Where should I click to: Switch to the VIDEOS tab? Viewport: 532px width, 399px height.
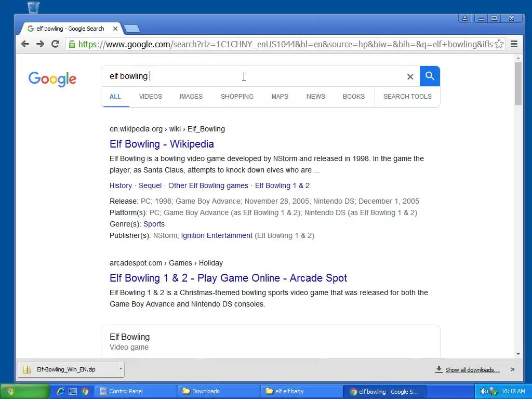tap(150, 96)
